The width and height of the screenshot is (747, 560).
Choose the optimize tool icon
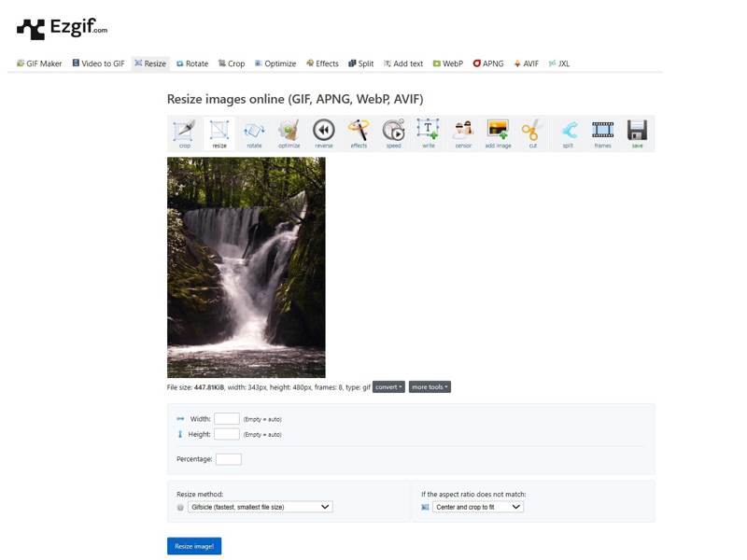pyautogui.click(x=289, y=133)
